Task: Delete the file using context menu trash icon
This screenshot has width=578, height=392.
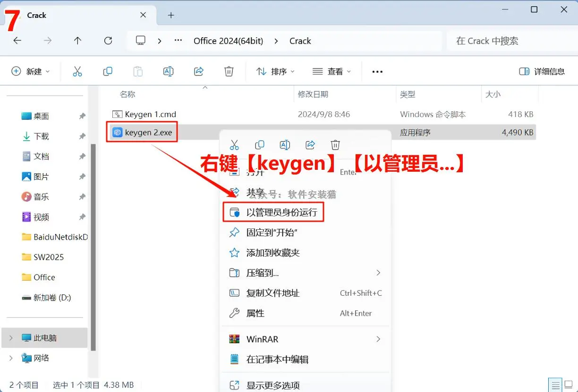Action: coord(335,145)
